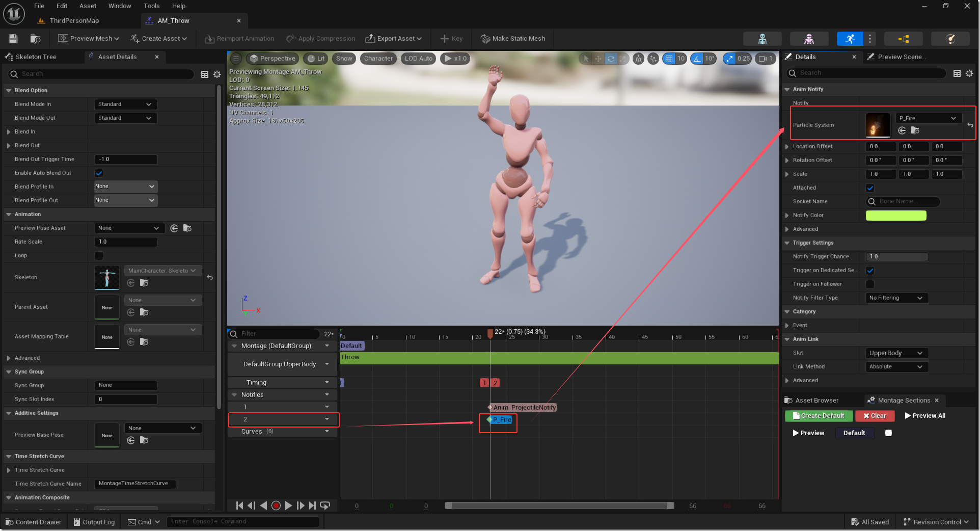Screen dimensions: 980x531
Task: Click the Make Static Mesh button
Action: 513,39
